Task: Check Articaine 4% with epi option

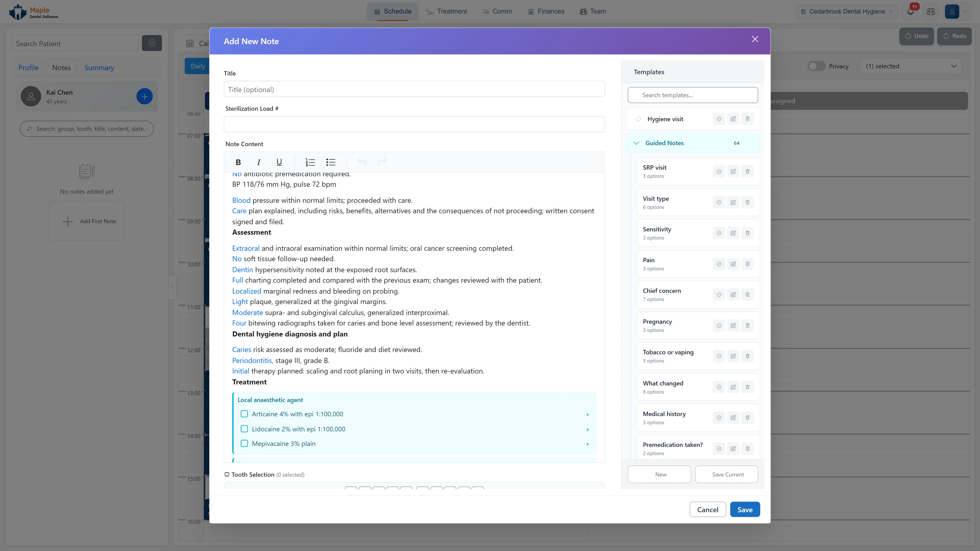Action: (x=244, y=414)
